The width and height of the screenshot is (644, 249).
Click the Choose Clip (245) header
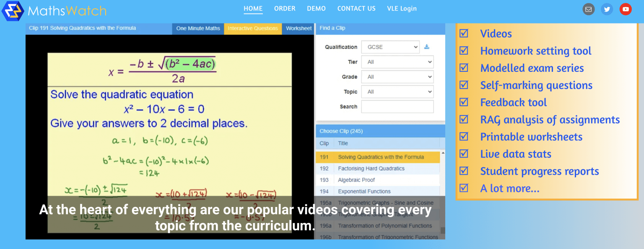[380, 131]
